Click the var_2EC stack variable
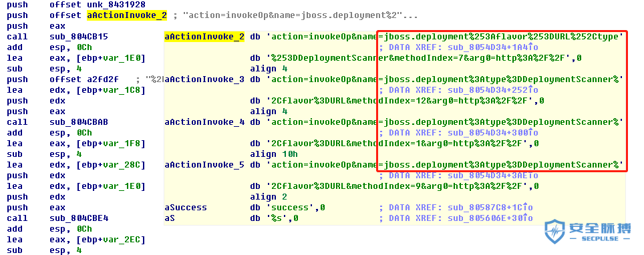This screenshot has width=644, height=255. tap(122, 240)
